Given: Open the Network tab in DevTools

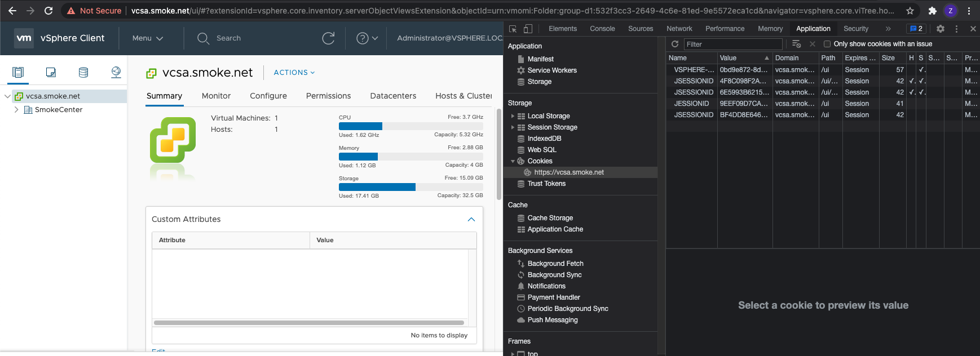Looking at the screenshot, I should point(679,29).
